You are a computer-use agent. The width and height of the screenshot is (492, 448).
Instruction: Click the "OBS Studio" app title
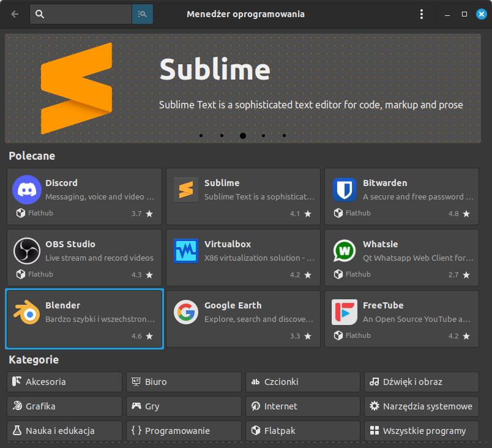pos(70,244)
